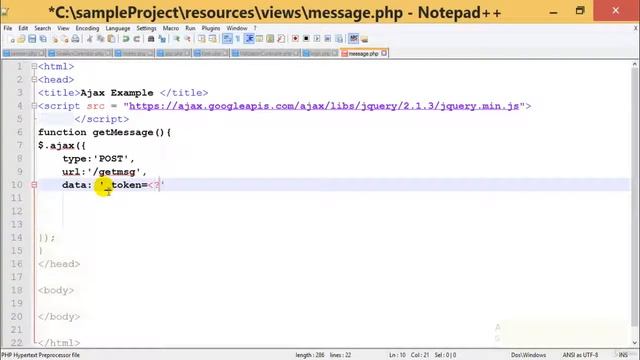The width and height of the screenshot is (640, 360).
Task: Open the View menu
Action: (x=63, y=28)
